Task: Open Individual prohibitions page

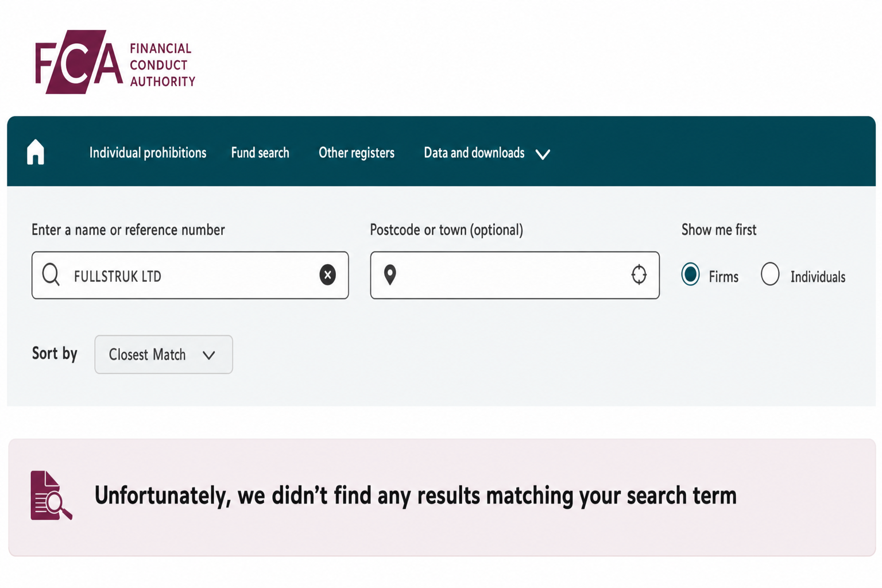Action: tap(148, 153)
